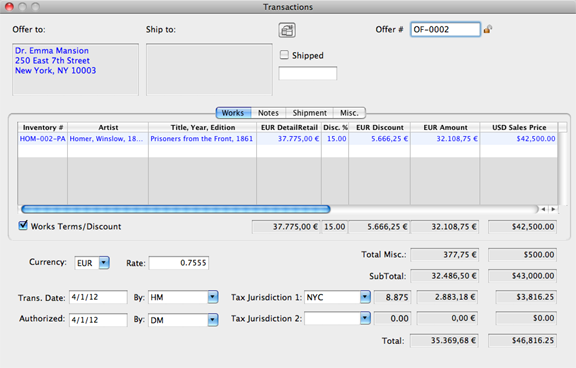Viewport: 576px width, 368px height.
Task: Click the Authorized date field
Action: [x=98, y=320]
